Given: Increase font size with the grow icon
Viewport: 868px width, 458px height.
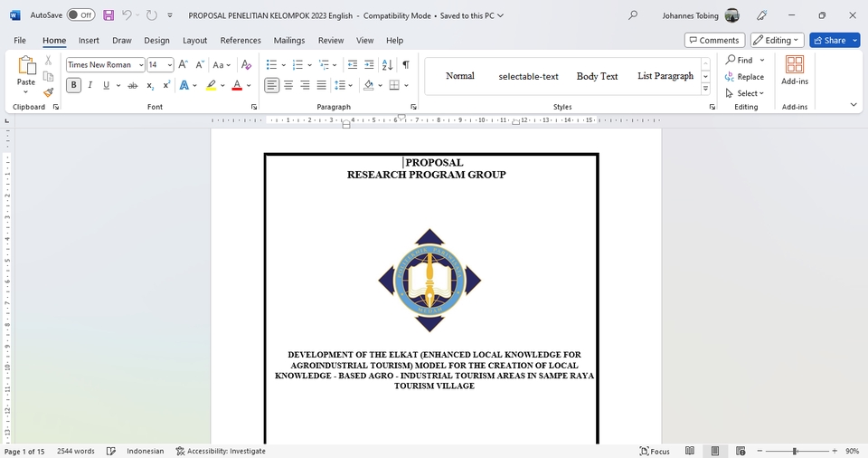Looking at the screenshot, I should 184,65.
